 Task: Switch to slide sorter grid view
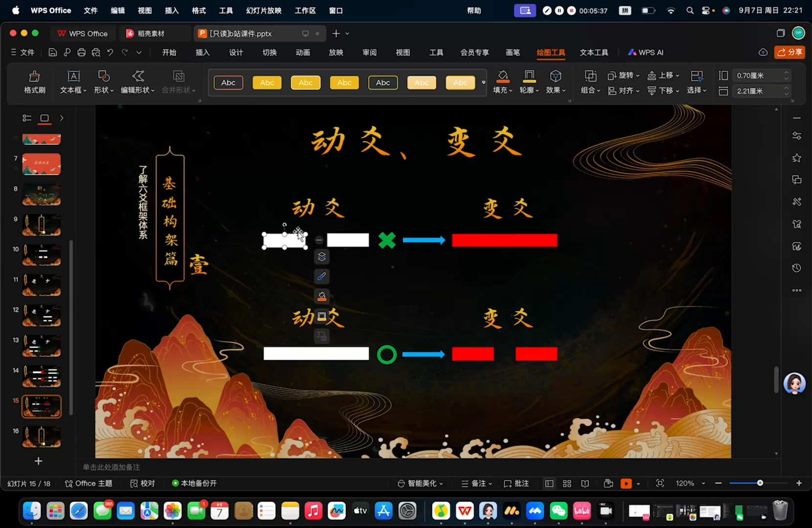click(x=567, y=484)
